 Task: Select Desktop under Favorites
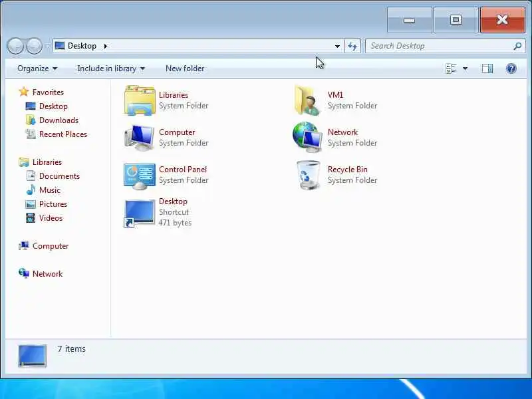(x=53, y=106)
